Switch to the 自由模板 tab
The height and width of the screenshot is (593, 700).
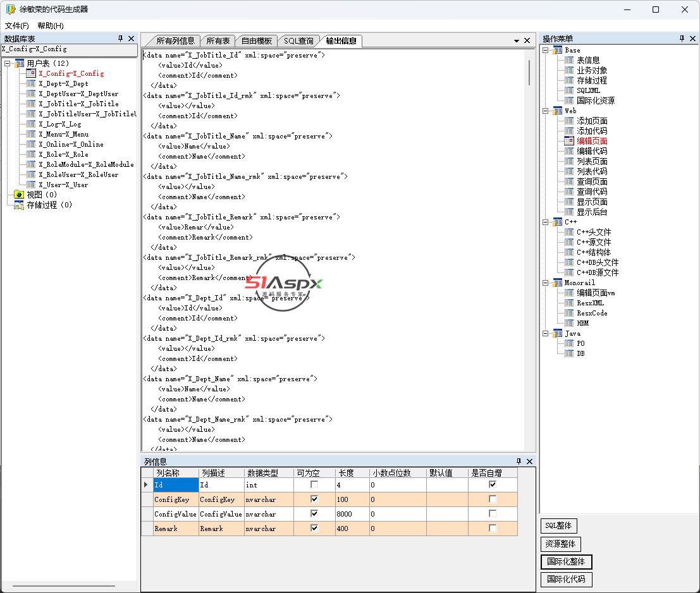click(257, 41)
